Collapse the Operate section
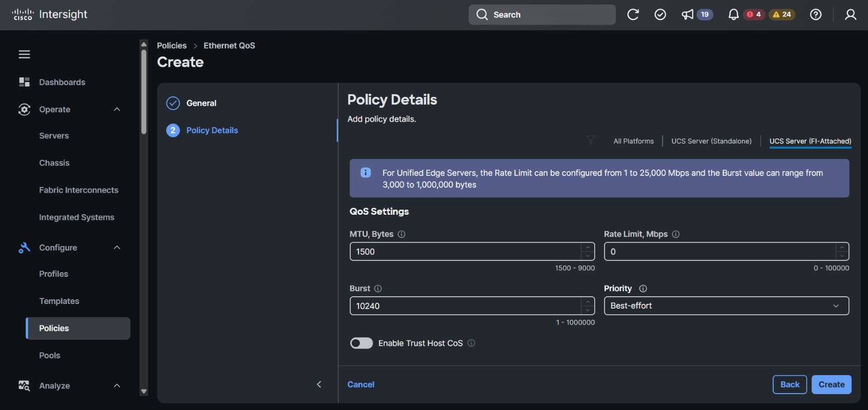The image size is (868, 410). (x=117, y=110)
